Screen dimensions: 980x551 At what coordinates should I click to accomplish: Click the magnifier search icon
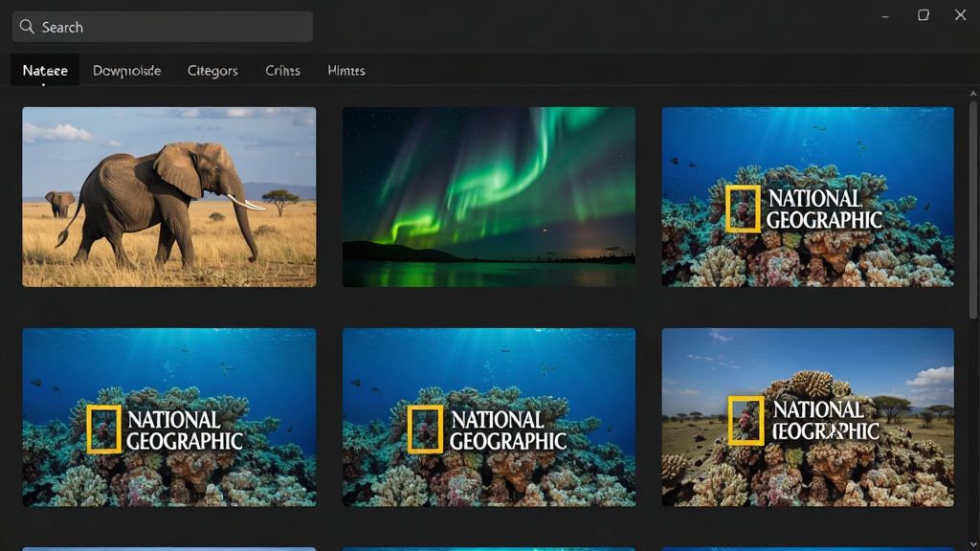(x=26, y=26)
